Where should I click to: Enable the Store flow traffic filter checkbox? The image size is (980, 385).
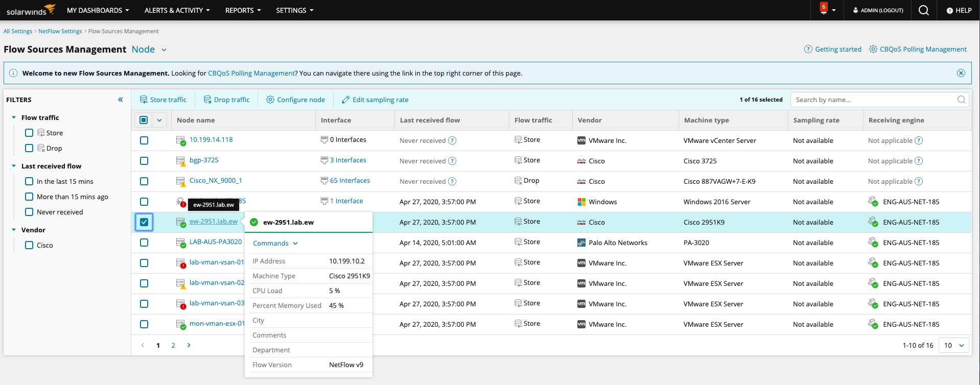(x=29, y=133)
